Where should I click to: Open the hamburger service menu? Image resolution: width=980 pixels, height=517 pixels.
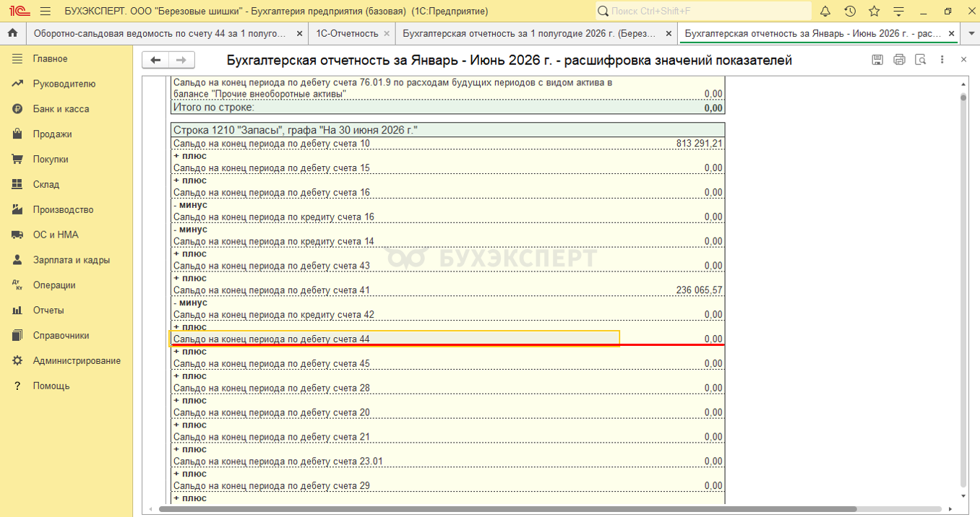[46, 11]
